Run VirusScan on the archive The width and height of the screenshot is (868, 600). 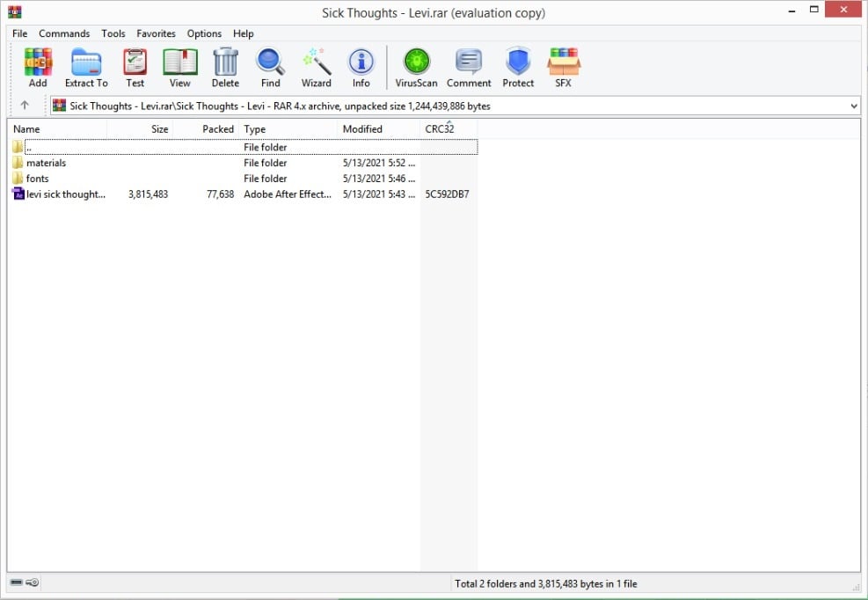(x=416, y=62)
